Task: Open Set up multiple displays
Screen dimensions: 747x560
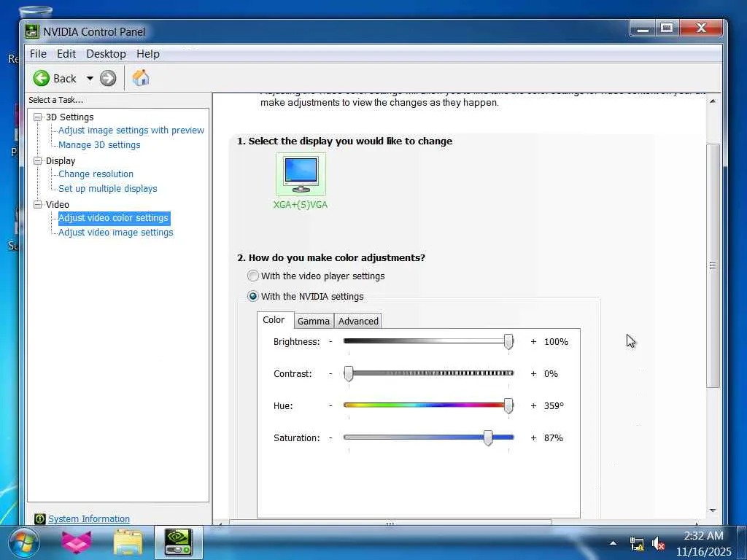Action: (108, 189)
